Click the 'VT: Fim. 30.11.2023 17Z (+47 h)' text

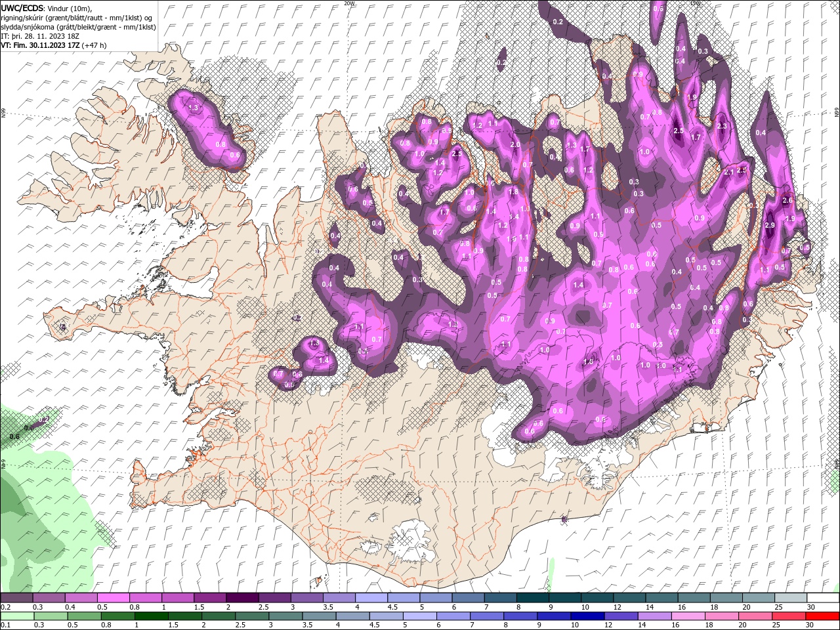coord(54,45)
